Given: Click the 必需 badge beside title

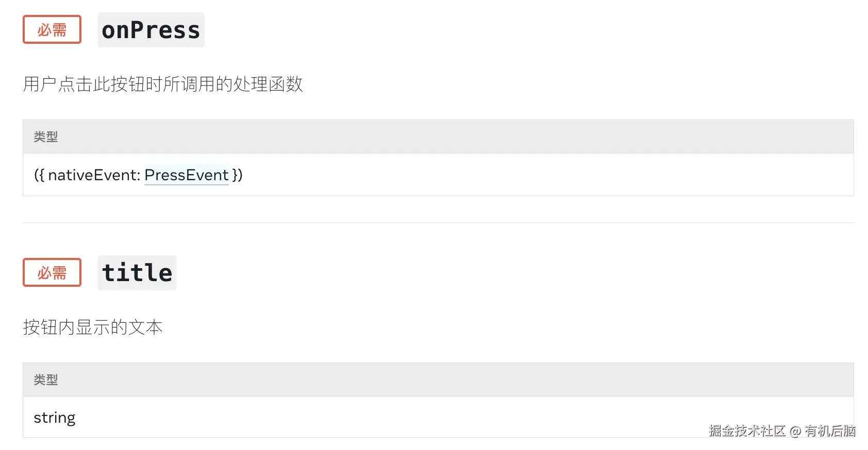Looking at the screenshot, I should click(x=52, y=272).
